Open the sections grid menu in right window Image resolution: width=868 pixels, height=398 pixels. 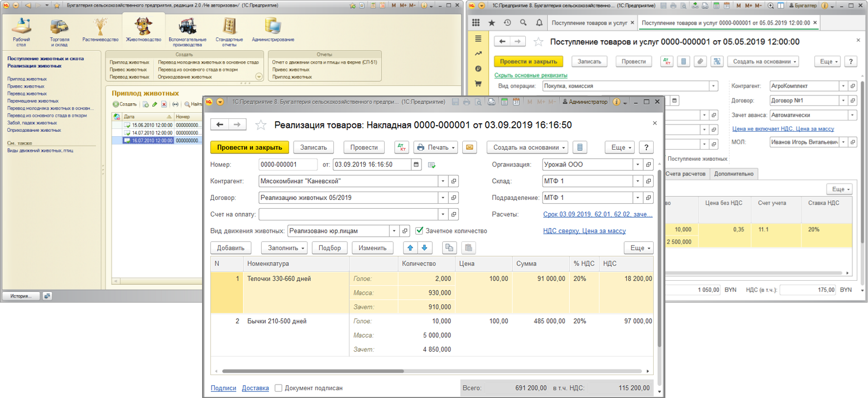tap(476, 22)
